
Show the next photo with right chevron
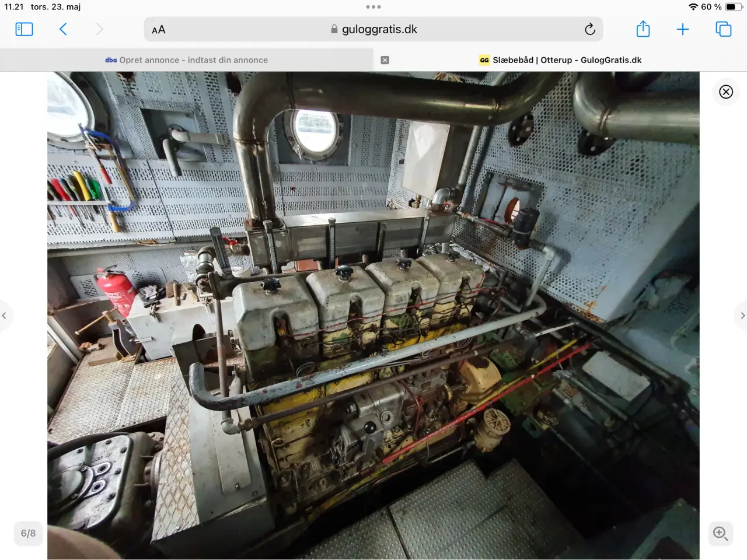tap(742, 316)
